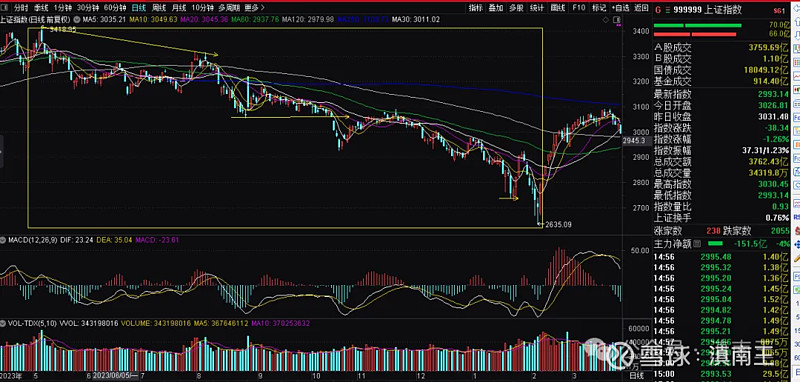Click the MACD(12,26,9) indicator title

click(x=33, y=240)
